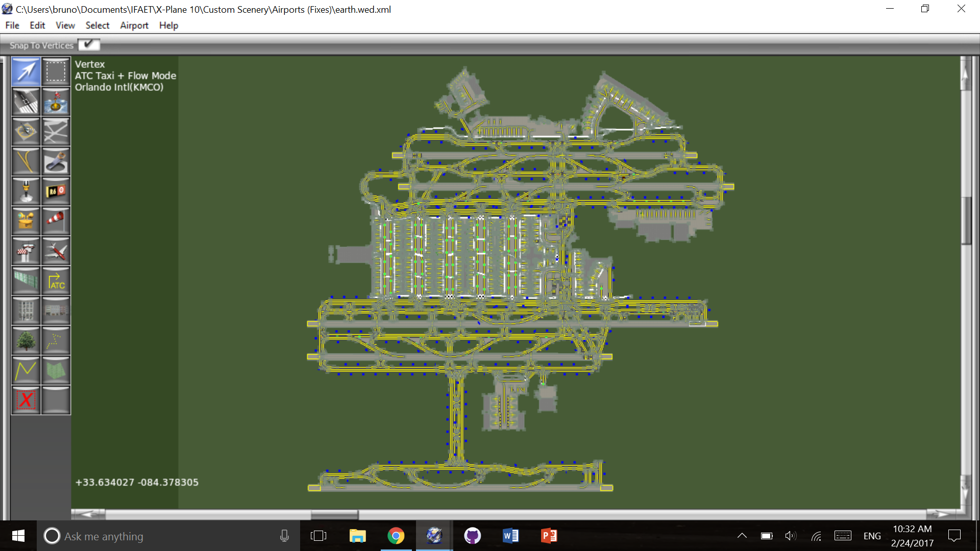Open the Airport menu

tap(134, 26)
